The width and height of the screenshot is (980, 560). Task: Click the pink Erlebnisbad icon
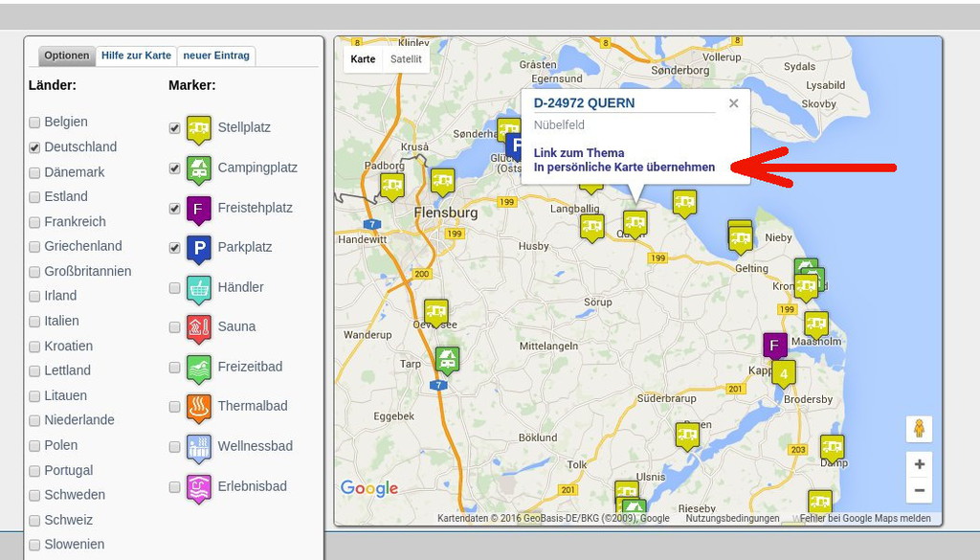tap(199, 489)
